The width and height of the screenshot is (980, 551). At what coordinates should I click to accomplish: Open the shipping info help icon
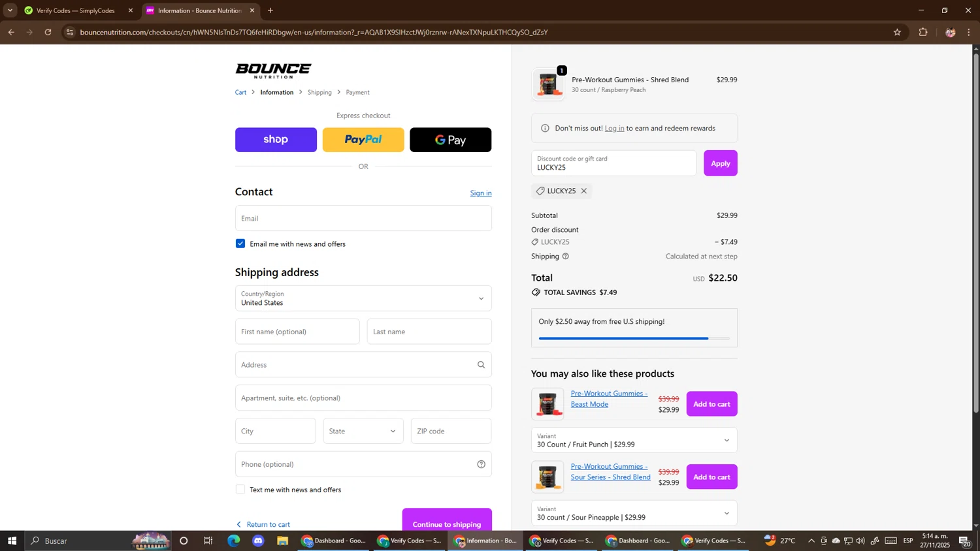click(566, 257)
